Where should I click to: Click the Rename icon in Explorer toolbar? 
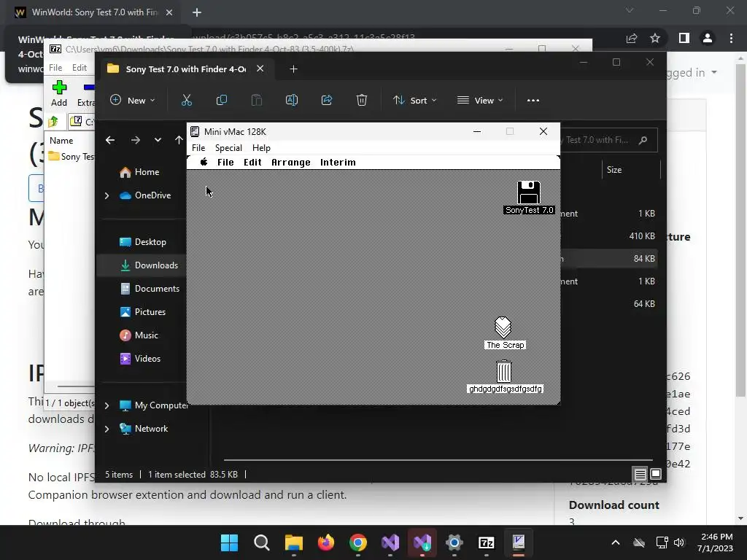click(292, 100)
